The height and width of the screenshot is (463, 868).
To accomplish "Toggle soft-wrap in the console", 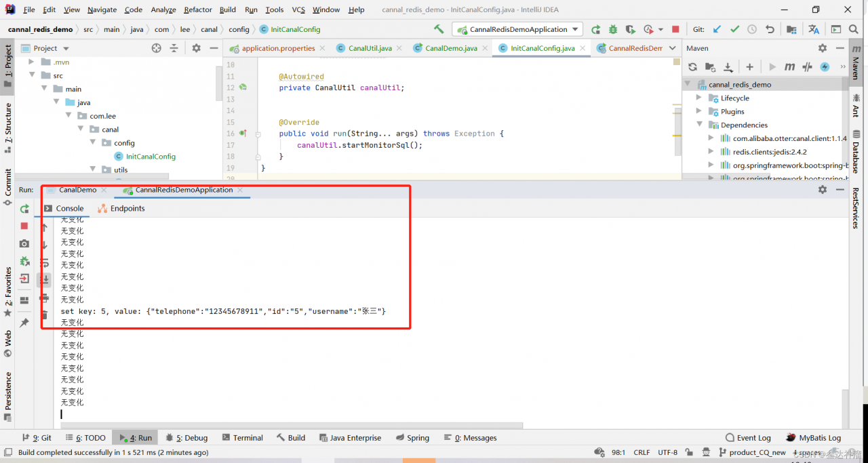I will pos(44,262).
